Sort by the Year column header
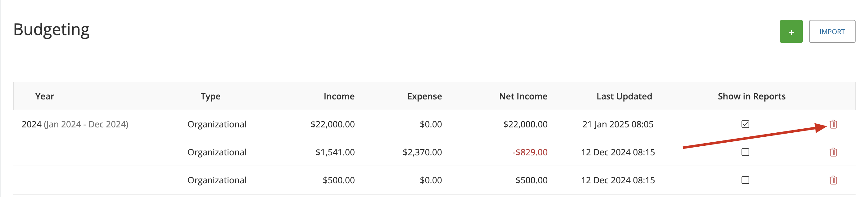The image size is (868, 197). pyautogui.click(x=44, y=96)
